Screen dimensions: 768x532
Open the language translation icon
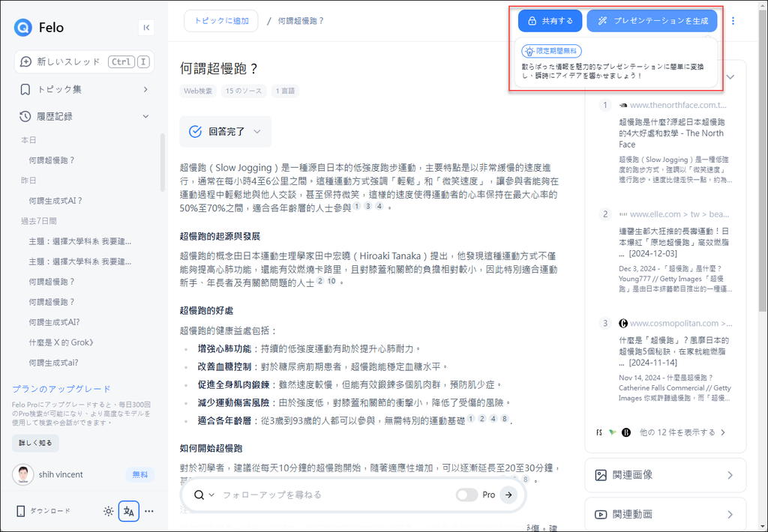tap(129, 512)
